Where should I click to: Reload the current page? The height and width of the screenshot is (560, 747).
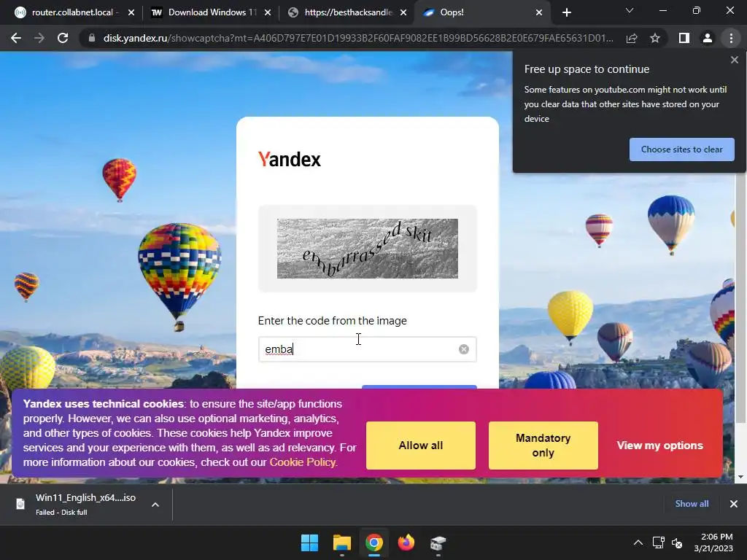[63, 38]
